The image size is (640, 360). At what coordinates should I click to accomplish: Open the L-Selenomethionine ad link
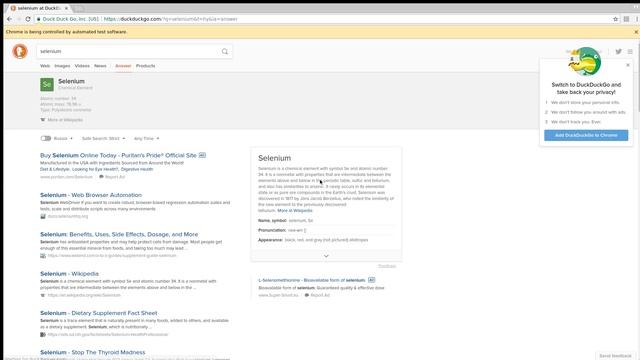point(312,280)
